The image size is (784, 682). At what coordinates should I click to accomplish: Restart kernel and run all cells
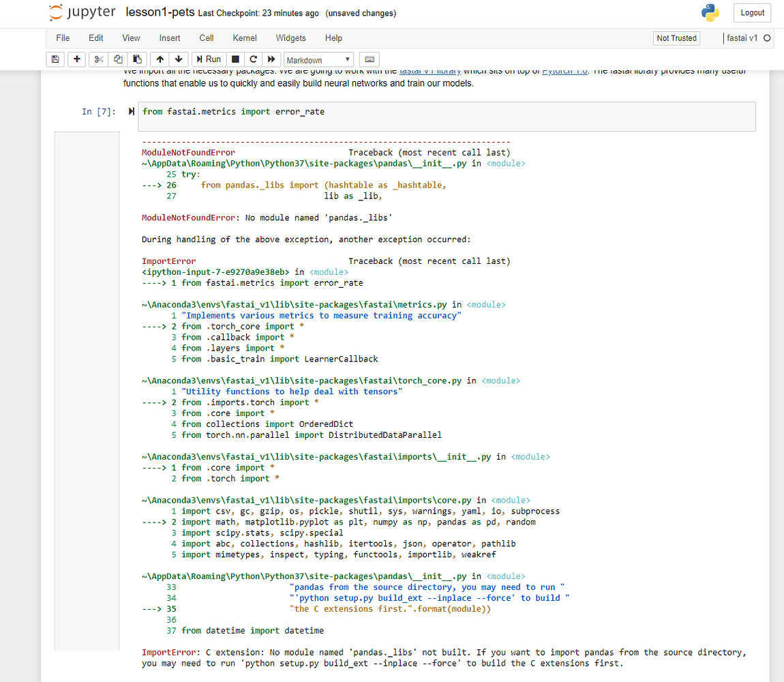point(270,59)
